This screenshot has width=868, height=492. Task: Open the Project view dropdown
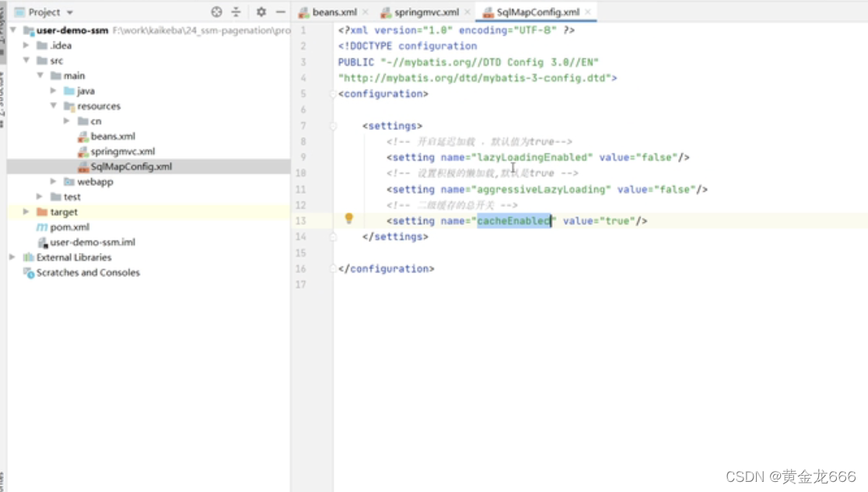(70, 12)
